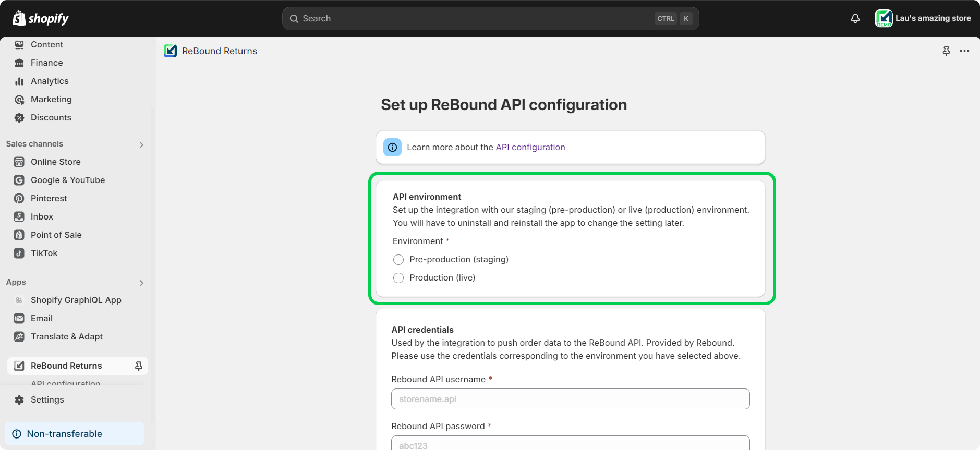This screenshot has height=450, width=980.
Task: Click the Online Store icon
Action: pyautogui.click(x=19, y=162)
